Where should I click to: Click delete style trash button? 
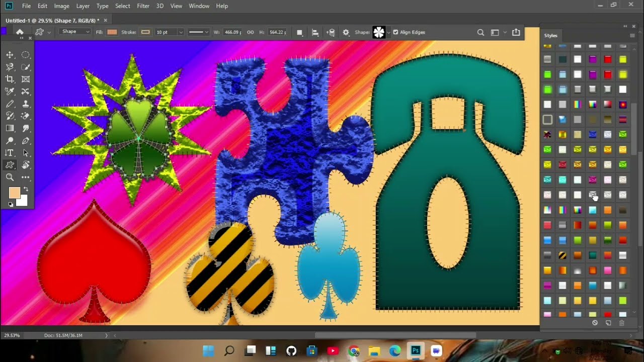tap(622, 323)
